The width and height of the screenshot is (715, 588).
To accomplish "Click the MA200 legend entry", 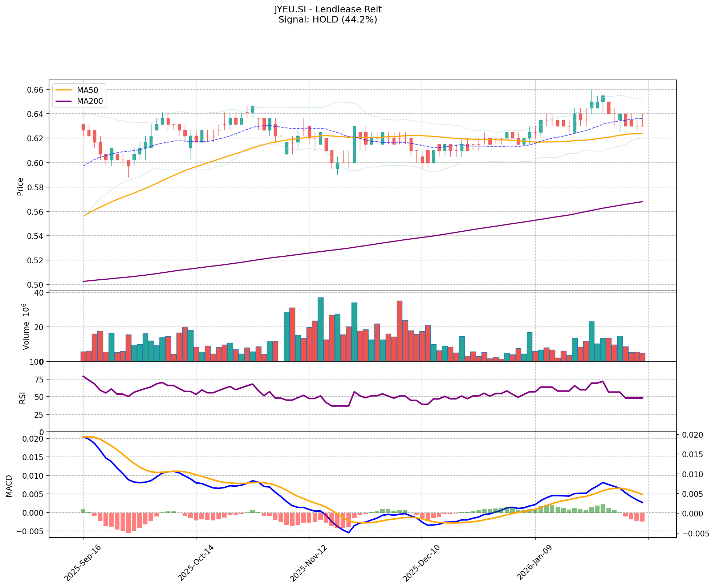I will point(89,101).
